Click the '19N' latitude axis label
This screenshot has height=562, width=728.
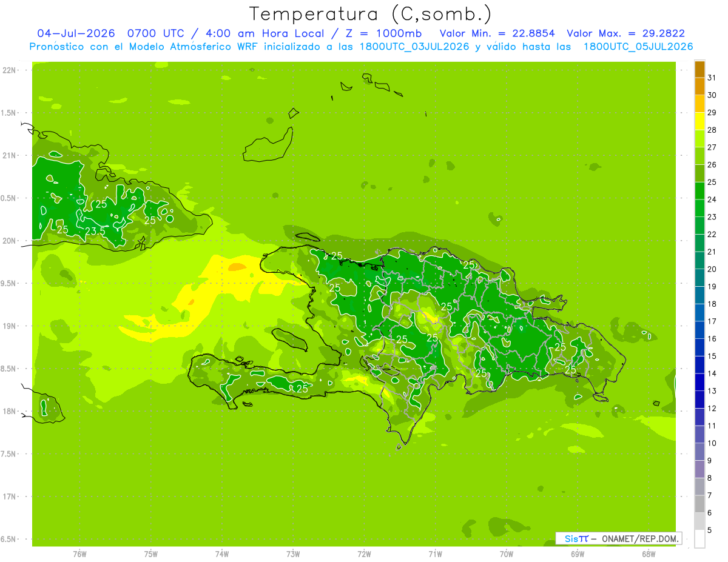(10, 326)
